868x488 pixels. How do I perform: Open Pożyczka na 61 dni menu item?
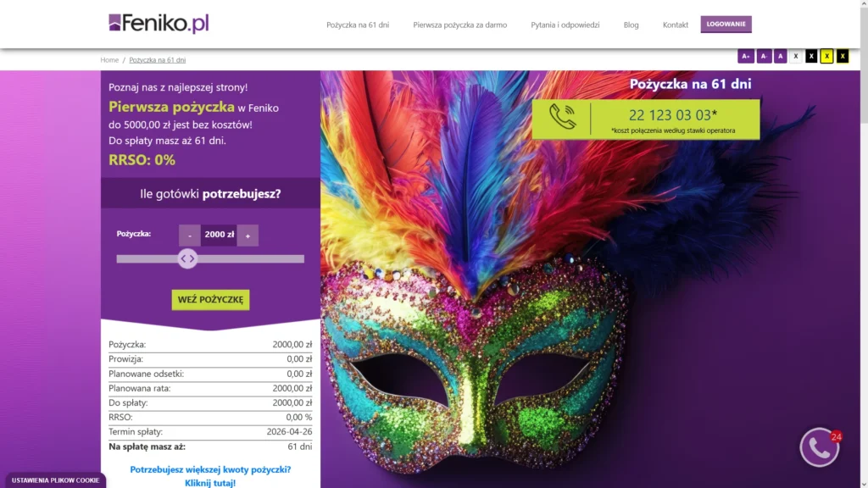[x=358, y=25]
